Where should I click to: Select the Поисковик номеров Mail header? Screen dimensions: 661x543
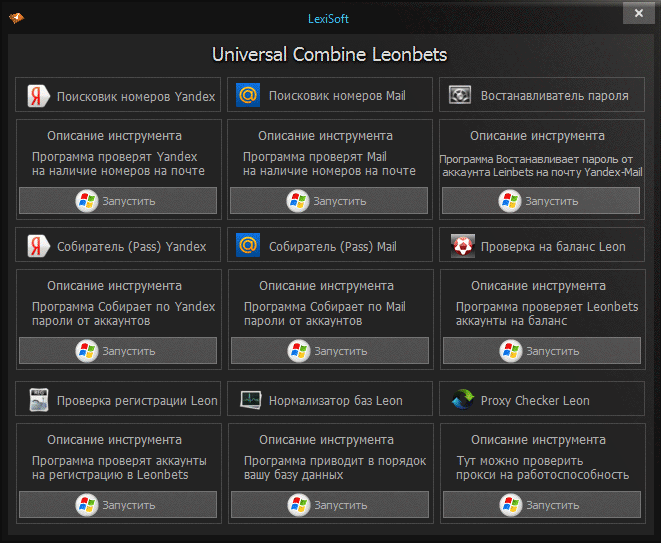(330, 95)
